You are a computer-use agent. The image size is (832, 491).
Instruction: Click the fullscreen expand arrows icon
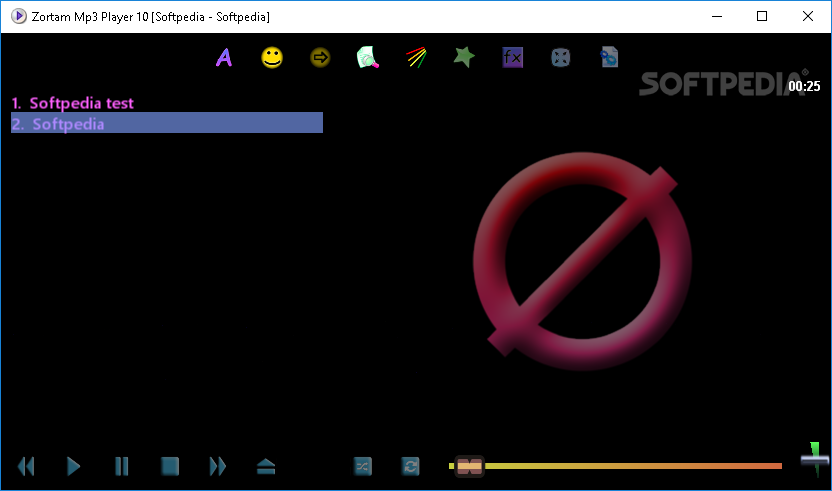tap(561, 57)
